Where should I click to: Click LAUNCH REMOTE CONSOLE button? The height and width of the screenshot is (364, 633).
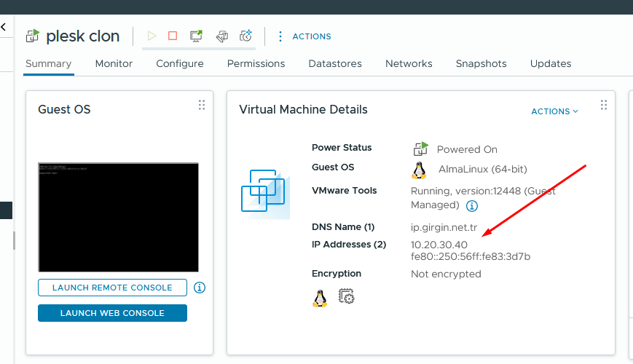pyautogui.click(x=112, y=288)
